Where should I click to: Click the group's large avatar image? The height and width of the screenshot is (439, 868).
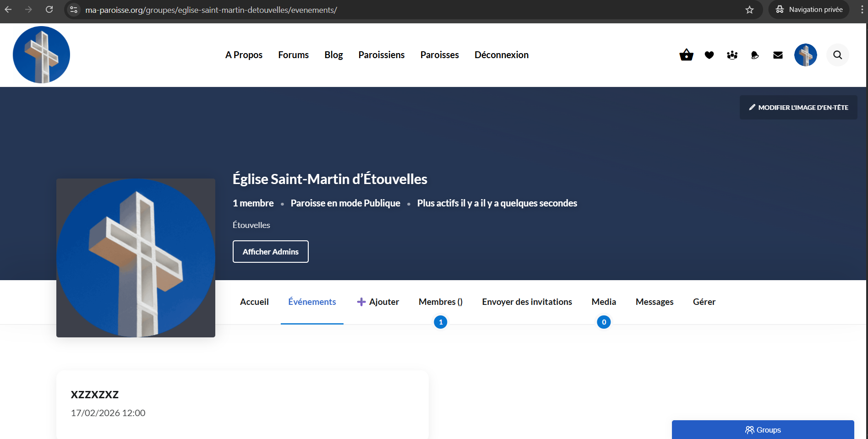(136, 258)
